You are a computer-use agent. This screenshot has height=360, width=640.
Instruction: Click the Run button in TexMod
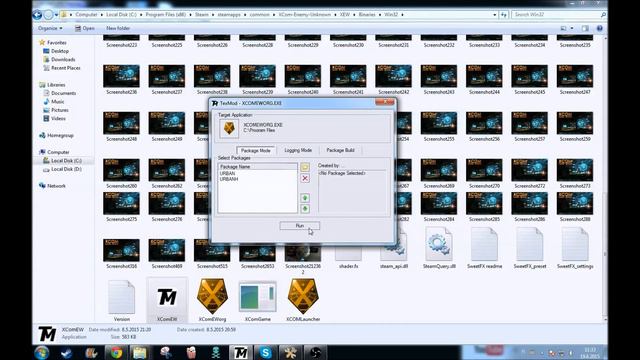coord(300,226)
